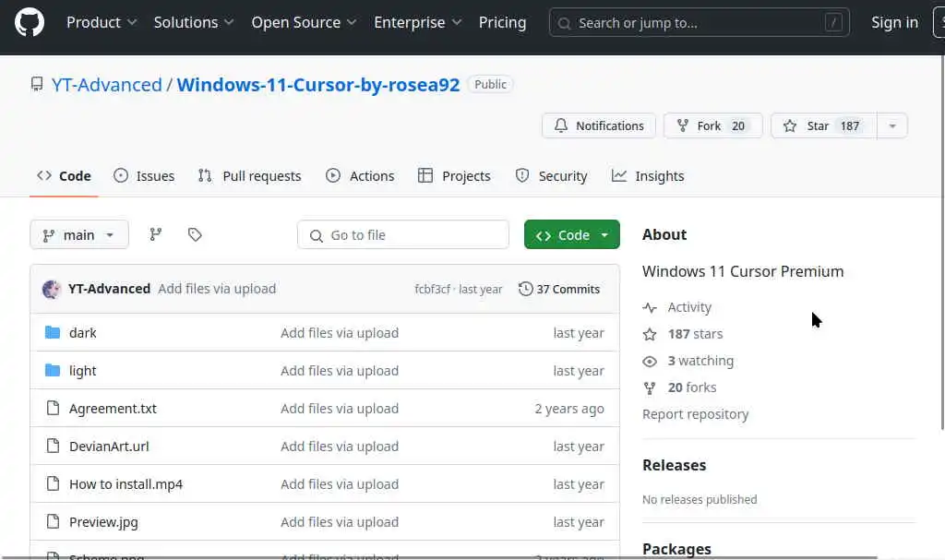This screenshot has height=560, width=945.
Task: Expand the green Code dropdown button
Action: [x=571, y=234]
